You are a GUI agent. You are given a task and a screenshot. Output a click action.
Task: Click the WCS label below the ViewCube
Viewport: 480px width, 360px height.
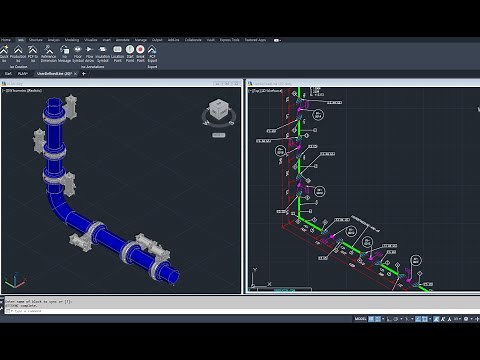point(219,135)
